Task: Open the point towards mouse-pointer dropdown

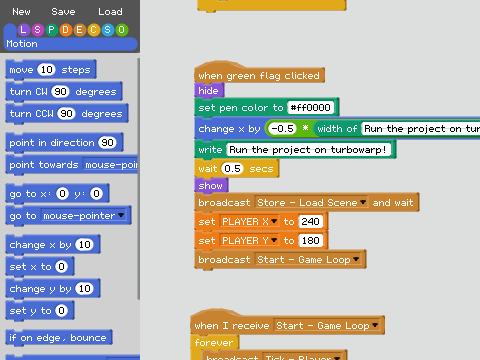Action: [110, 165]
